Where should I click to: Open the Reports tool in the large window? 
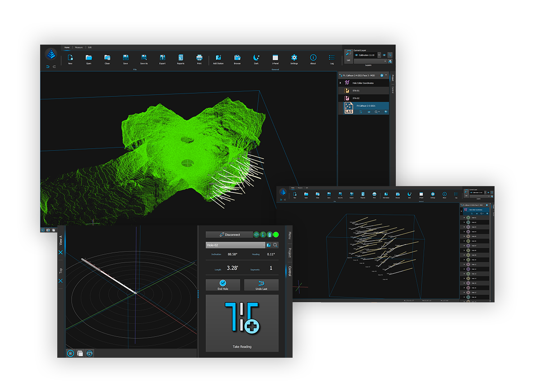181,59
